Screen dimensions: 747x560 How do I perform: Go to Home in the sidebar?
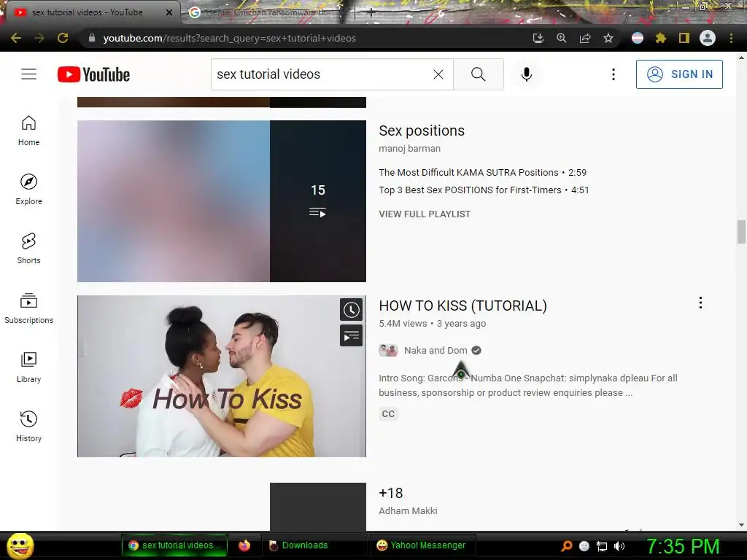[x=28, y=131]
